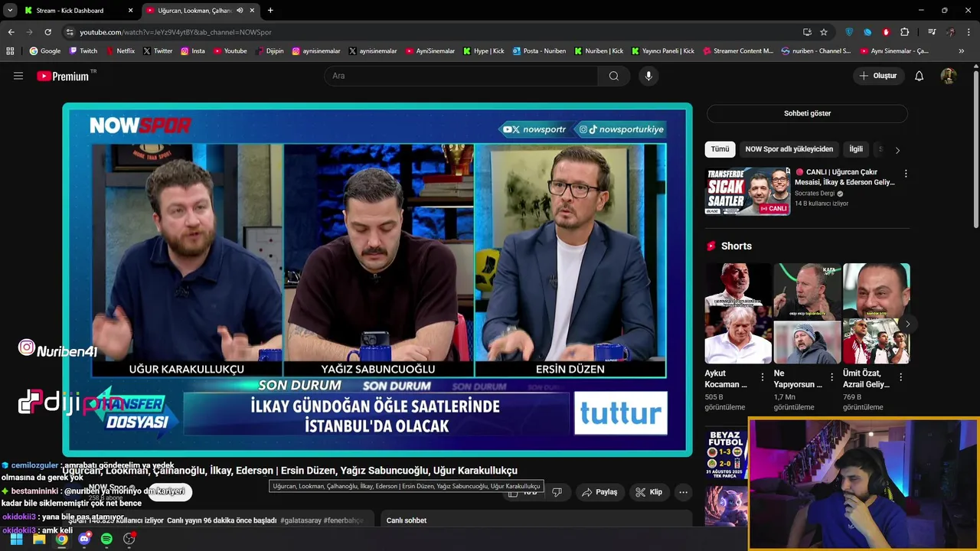
Task: Bookmark this page with the star icon
Action: pos(824,32)
